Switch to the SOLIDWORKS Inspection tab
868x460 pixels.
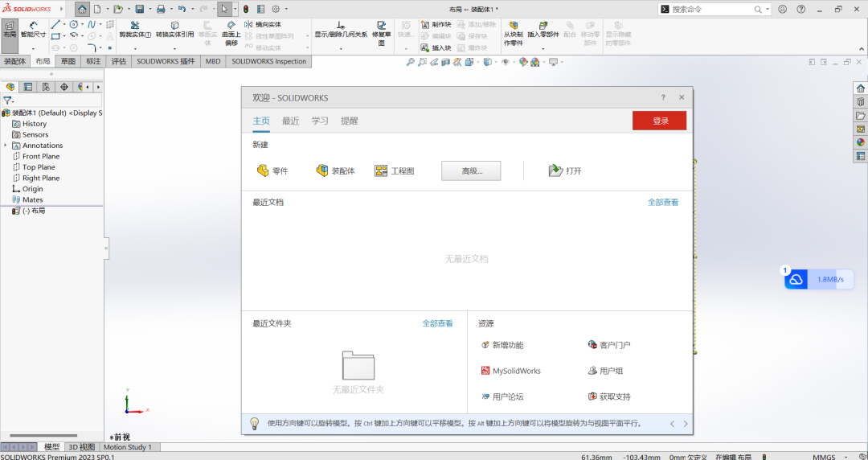[268, 61]
